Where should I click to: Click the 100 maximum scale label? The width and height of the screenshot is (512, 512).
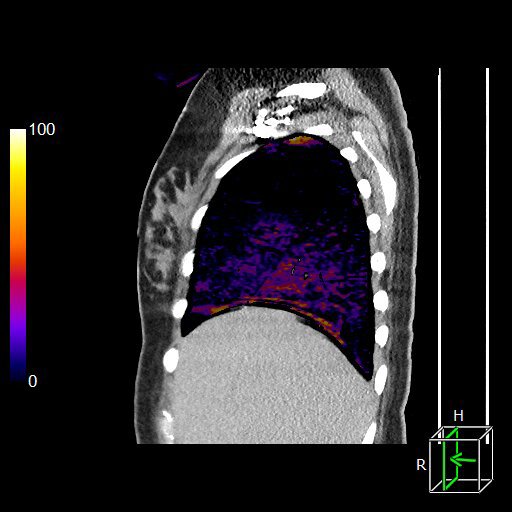click(x=42, y=129)
